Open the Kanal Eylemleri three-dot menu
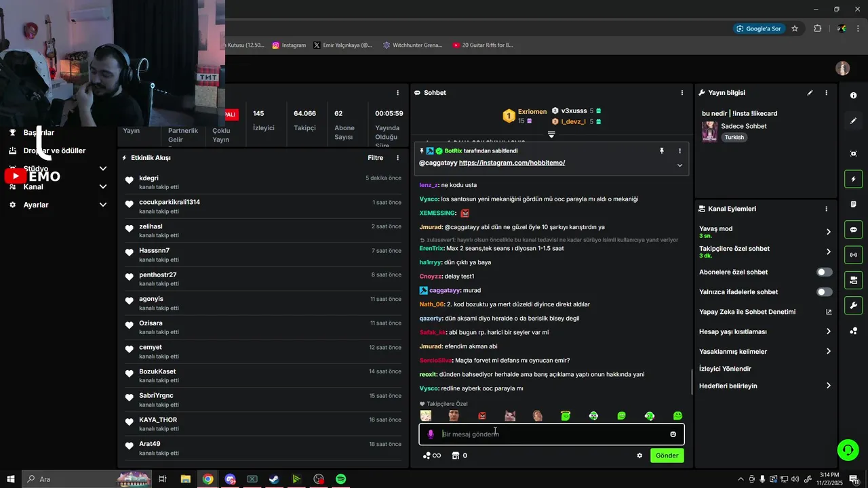 click(826, 209)
